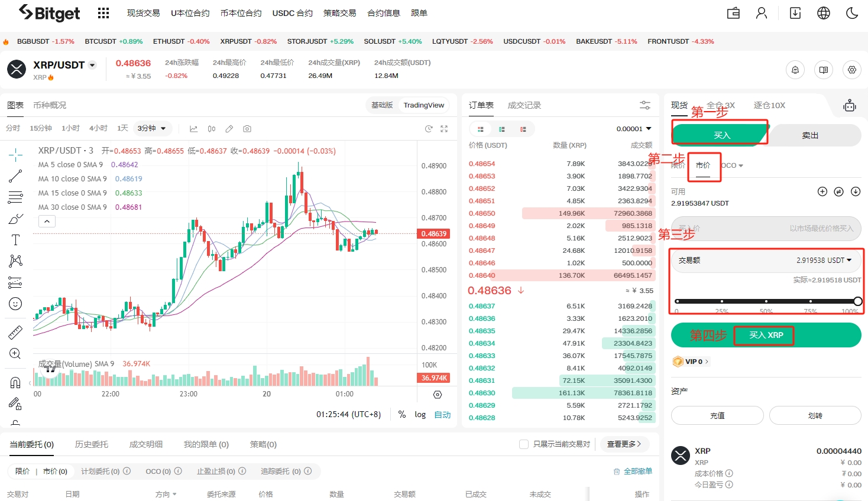
Task: Click the app download icon
Action: click(x=795, y=13)
